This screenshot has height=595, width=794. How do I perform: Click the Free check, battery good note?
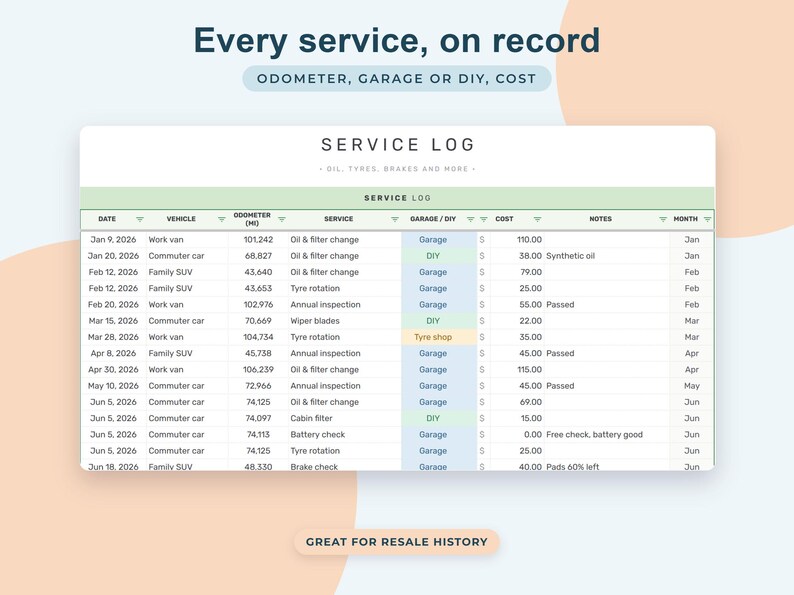tap(594, 434)
